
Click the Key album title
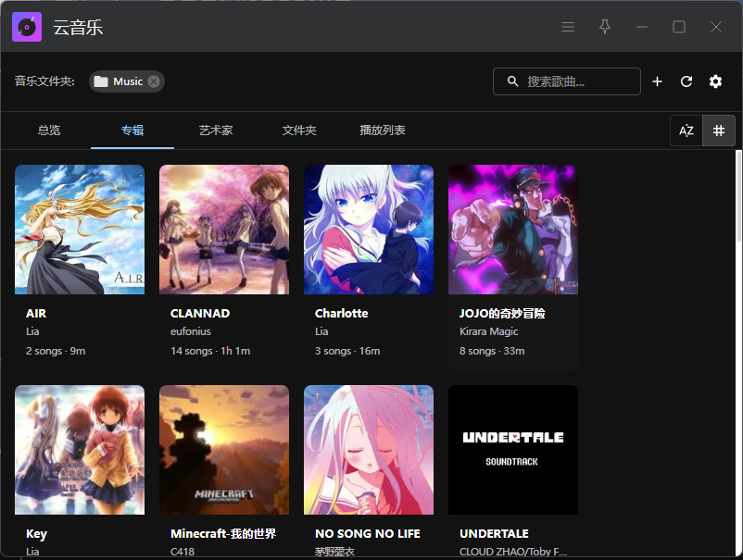tap(36, 534)
